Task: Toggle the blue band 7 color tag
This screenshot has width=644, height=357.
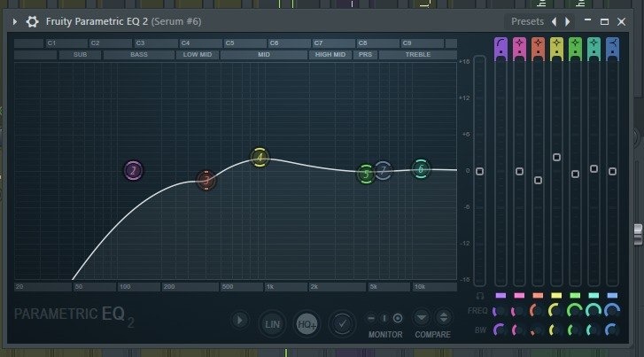Action: tap(612, 295)
